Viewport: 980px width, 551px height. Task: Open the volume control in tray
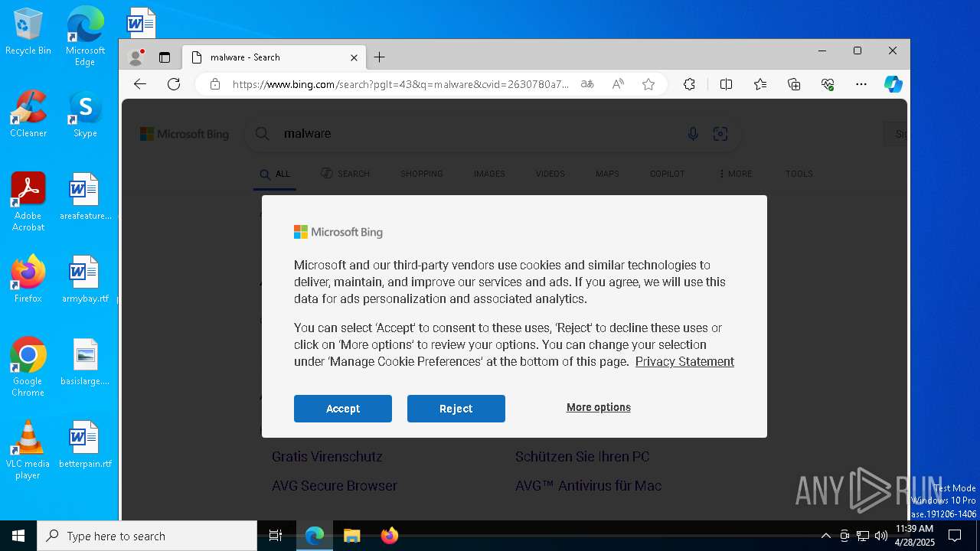coord(881,536)
